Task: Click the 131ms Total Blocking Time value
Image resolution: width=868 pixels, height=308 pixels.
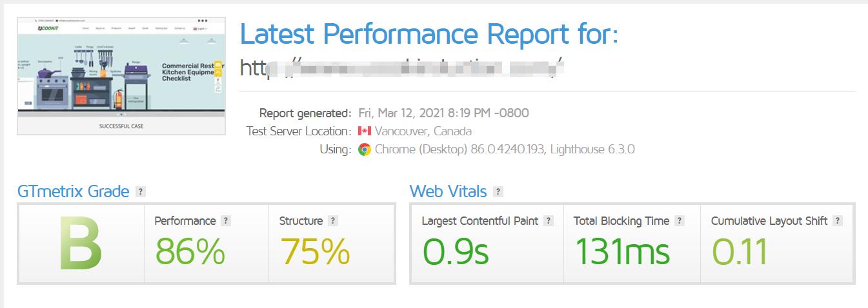Action: (622, 251)
